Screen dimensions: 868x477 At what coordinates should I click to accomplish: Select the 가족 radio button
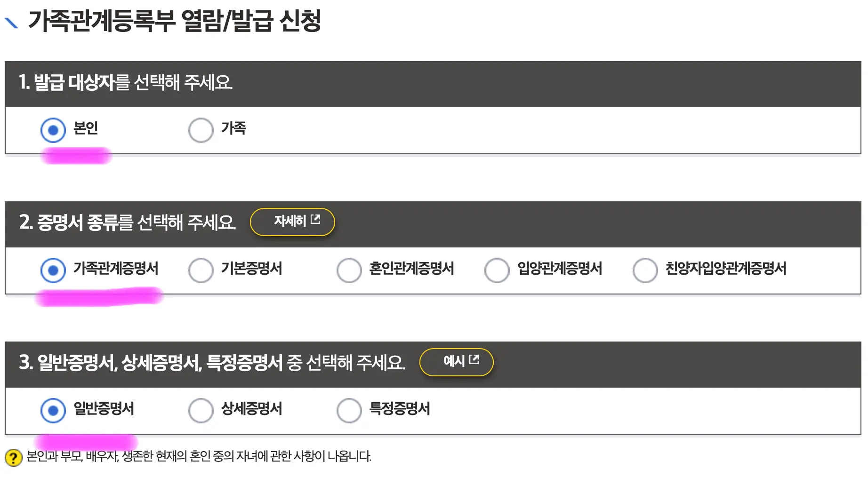click(201, 128)
